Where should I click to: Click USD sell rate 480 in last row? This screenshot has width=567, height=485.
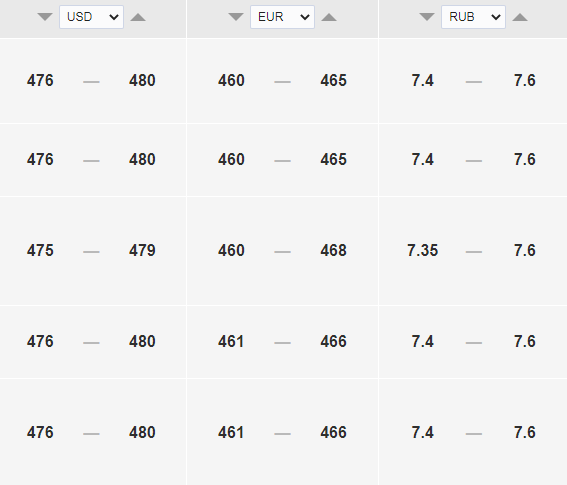(142, 433)
